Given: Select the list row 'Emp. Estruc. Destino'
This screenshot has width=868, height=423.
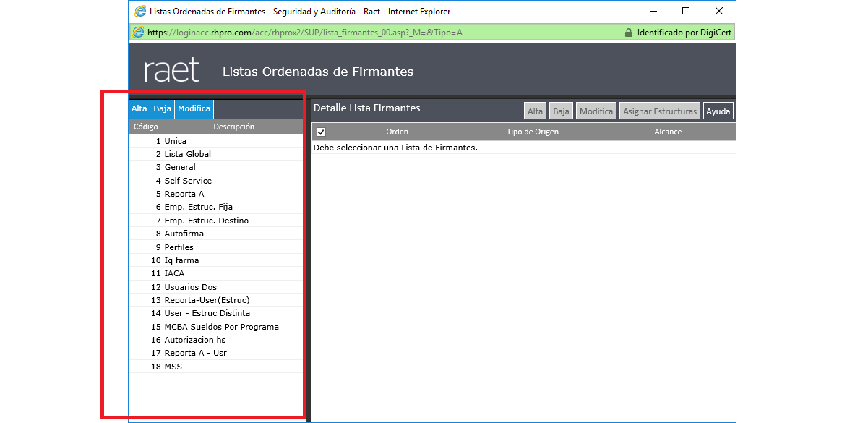Looking at the screenshot, I should 216,221.
